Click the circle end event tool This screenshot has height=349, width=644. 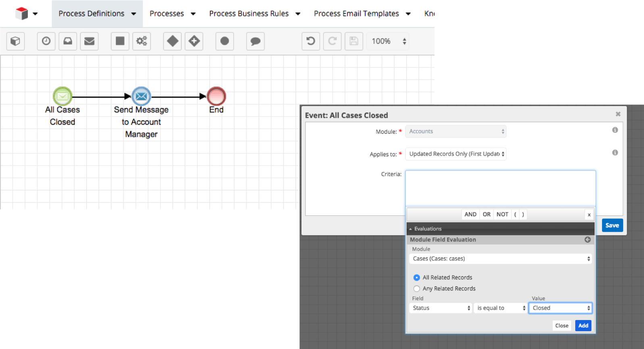coord(224,41)
